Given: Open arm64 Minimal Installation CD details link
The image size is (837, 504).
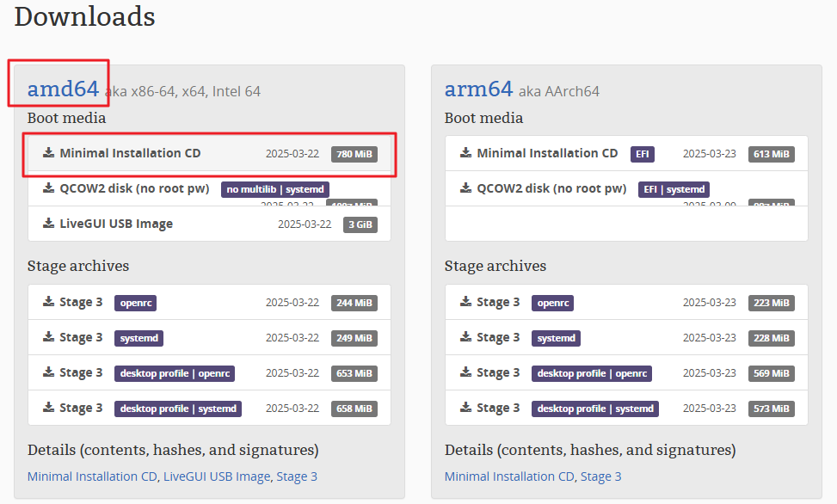Looking at the screenshot, I should point(509,476).
